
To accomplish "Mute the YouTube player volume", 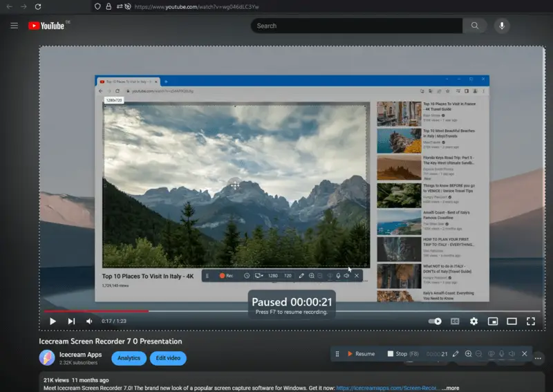I will pos(89,321).
